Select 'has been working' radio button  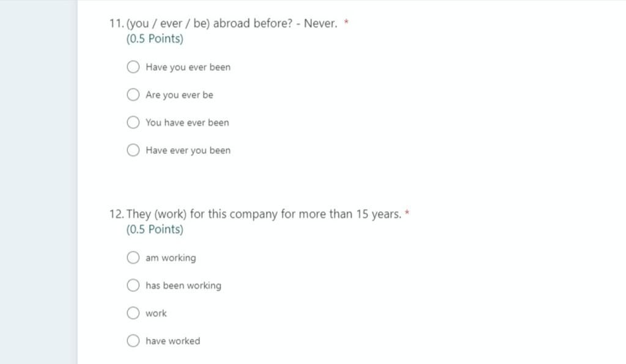pyautogui.click(x=133, y=285)
